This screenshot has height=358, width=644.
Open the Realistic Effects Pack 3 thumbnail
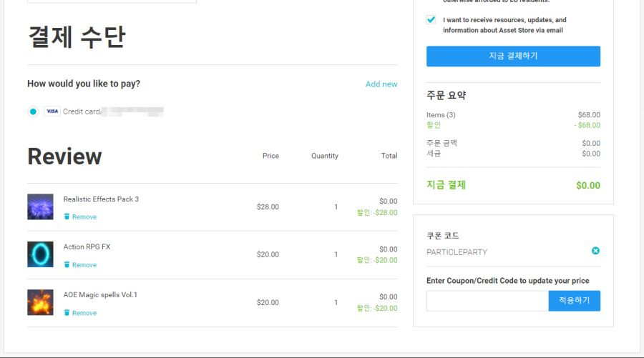40,207
